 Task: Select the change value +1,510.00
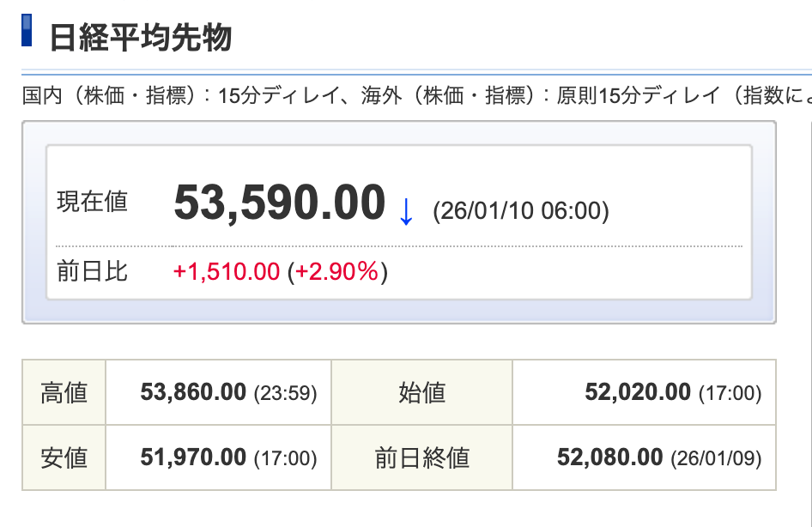click(x=227, y=272)
